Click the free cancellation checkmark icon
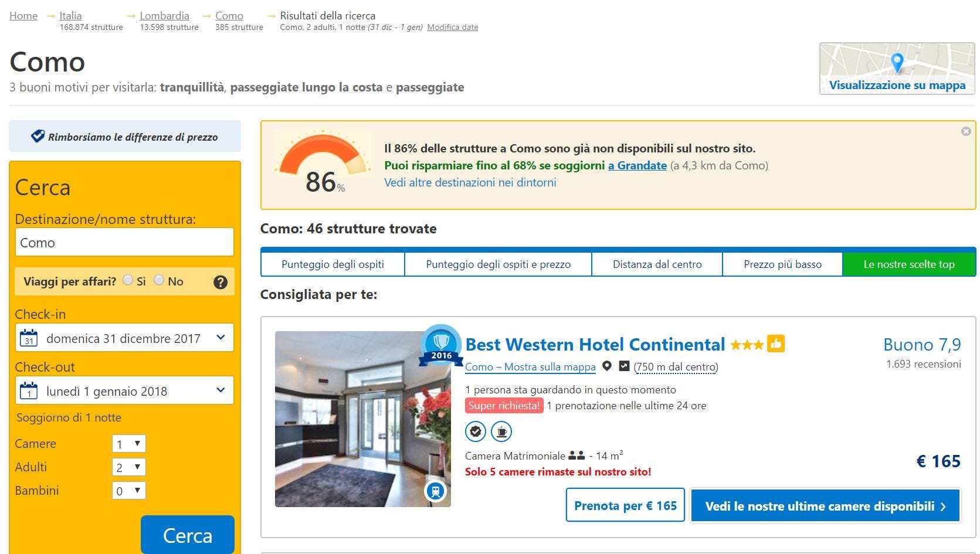 pos(476,432)
